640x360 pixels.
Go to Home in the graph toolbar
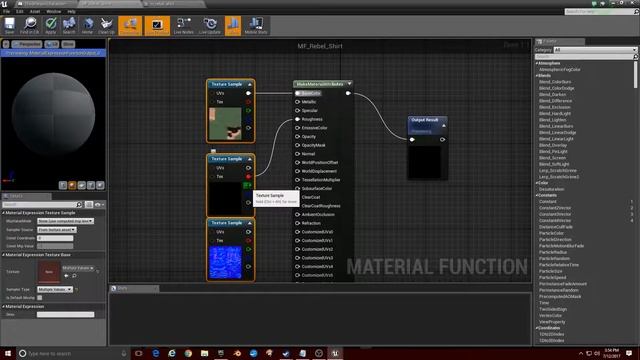pyautogui.click(x=87, y=26)
